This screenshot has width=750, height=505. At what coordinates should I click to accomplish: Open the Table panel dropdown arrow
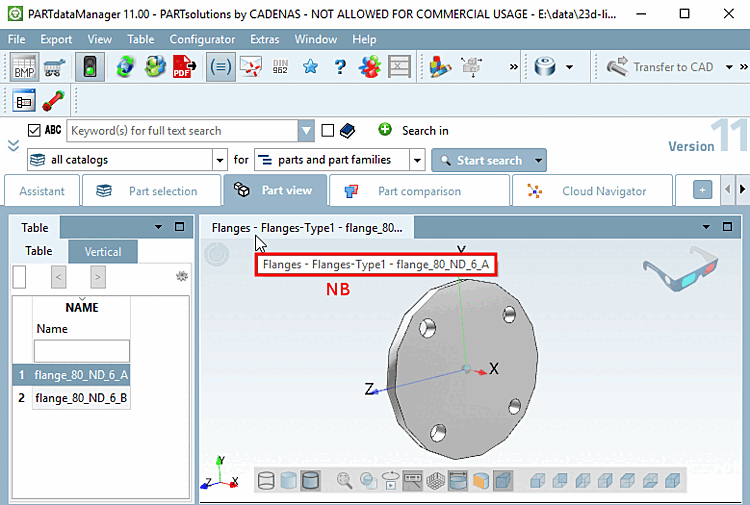[x=158, y=227]
